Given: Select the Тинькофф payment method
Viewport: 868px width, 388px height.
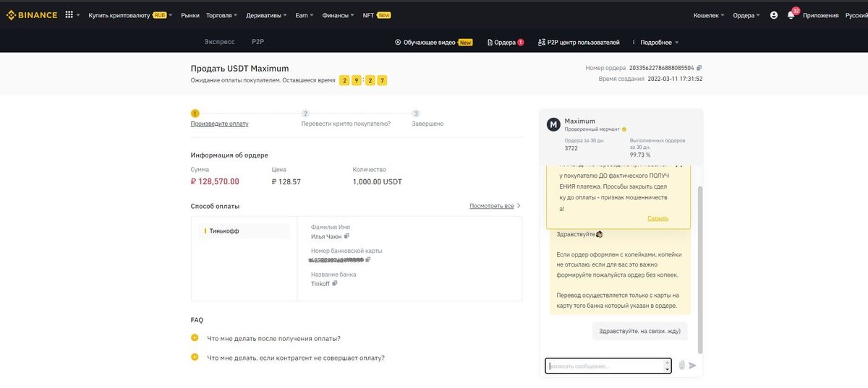Looking at the screenshot, I should (x=244, y=230).
